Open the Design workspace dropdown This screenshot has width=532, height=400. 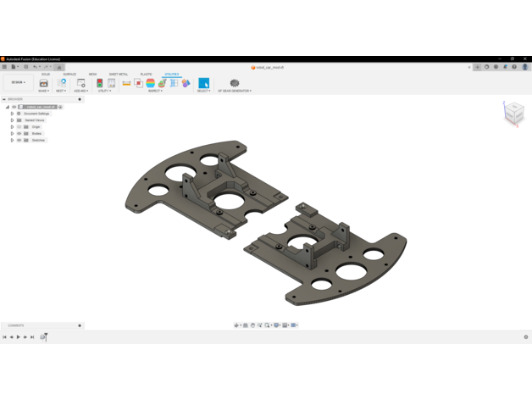click(17, 83)
